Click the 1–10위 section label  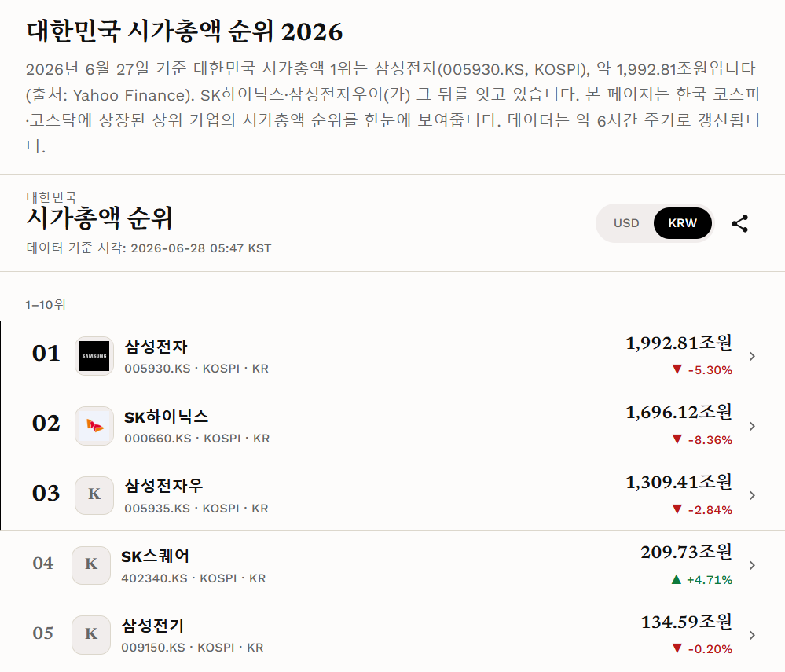(x=46, y=304)
